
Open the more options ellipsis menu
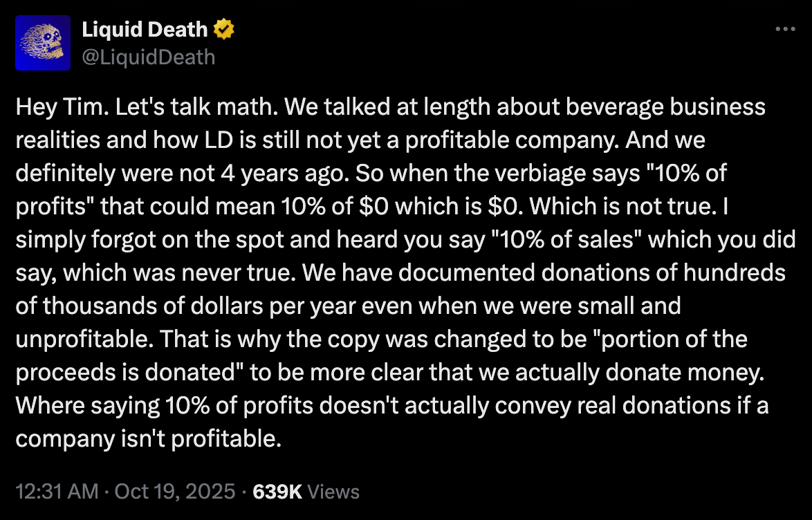click(785, 30)
